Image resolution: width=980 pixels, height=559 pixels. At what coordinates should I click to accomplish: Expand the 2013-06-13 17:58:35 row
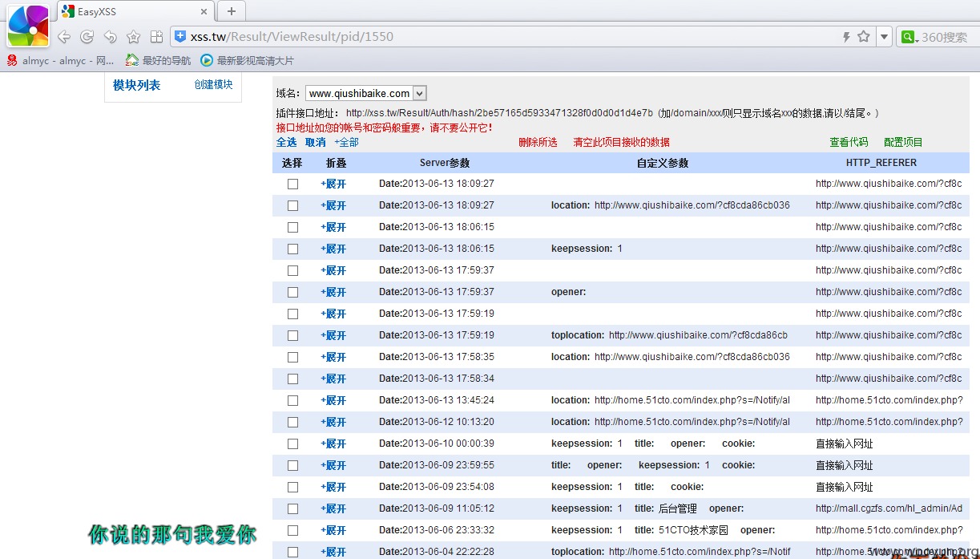pos(333,357)
